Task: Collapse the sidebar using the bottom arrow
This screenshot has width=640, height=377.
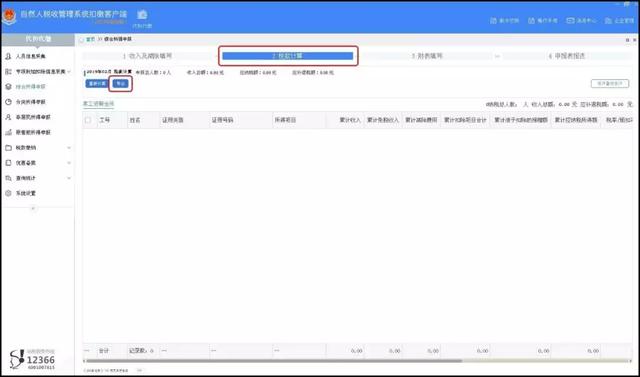Action: coord(33,208)
